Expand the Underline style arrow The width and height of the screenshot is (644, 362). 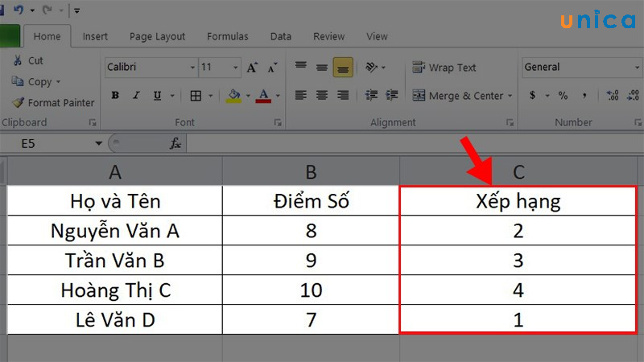pos(172,96)
